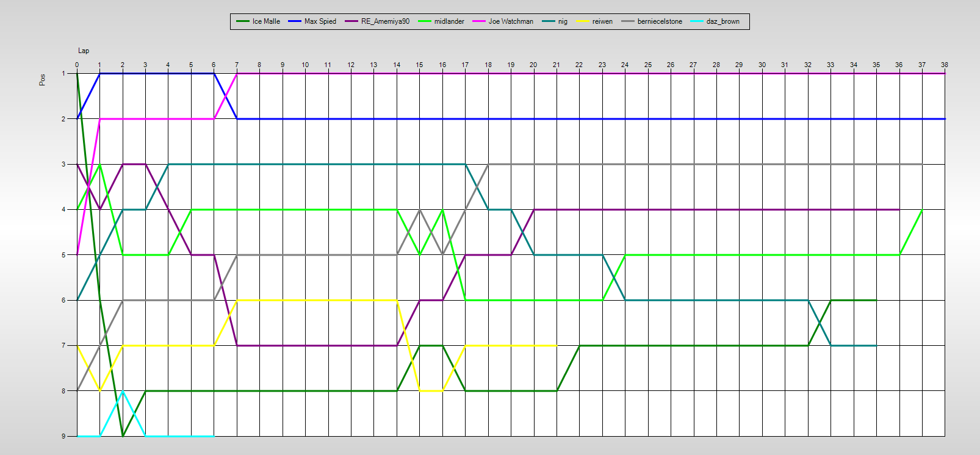This screenshot has width=980, height=455.
Task: Click the "Pos" vertical axis title
Action: tap(42, 79)
